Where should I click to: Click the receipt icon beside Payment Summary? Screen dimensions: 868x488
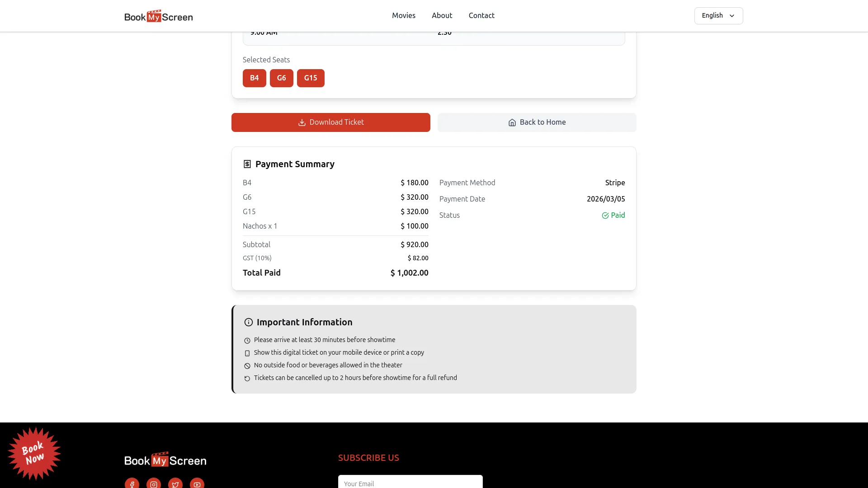pyautogui.click(x=247, y=164)
